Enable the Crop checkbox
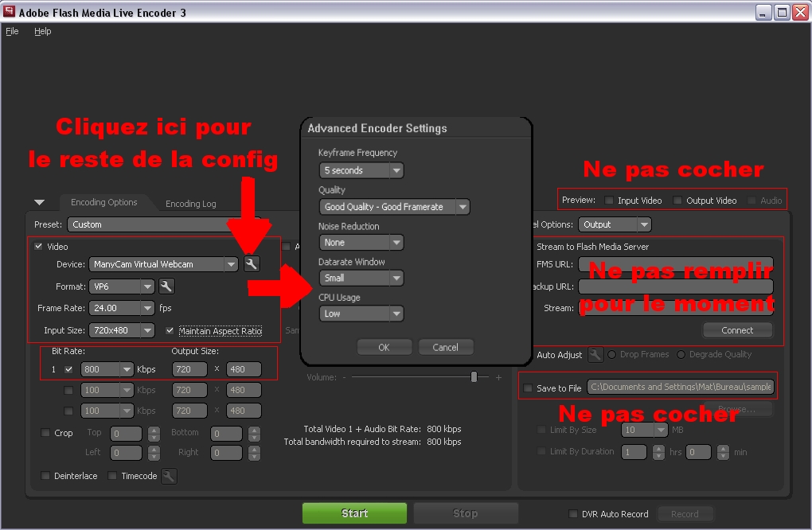 point(45,433)
